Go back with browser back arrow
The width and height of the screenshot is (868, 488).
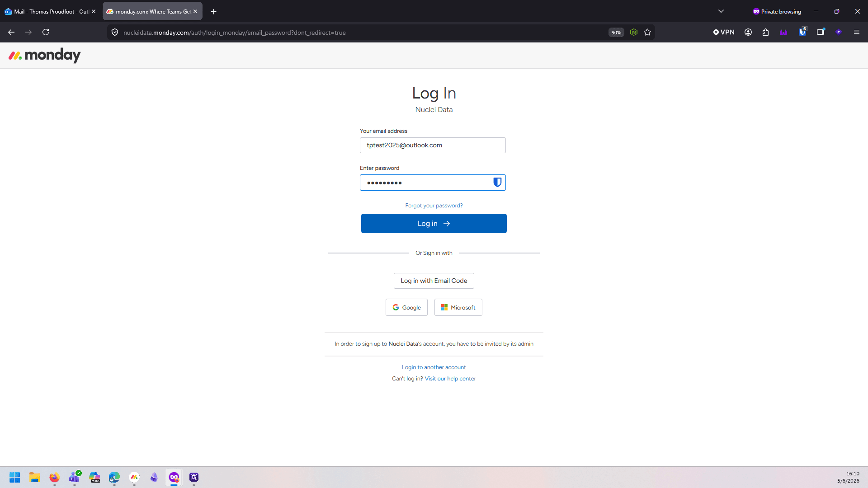(11, 32)
